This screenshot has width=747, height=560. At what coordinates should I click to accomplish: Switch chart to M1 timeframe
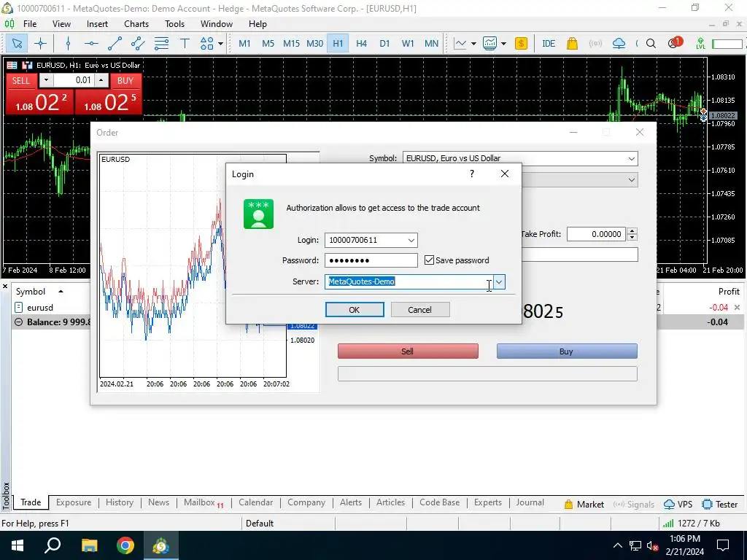[x=244, y=44]
